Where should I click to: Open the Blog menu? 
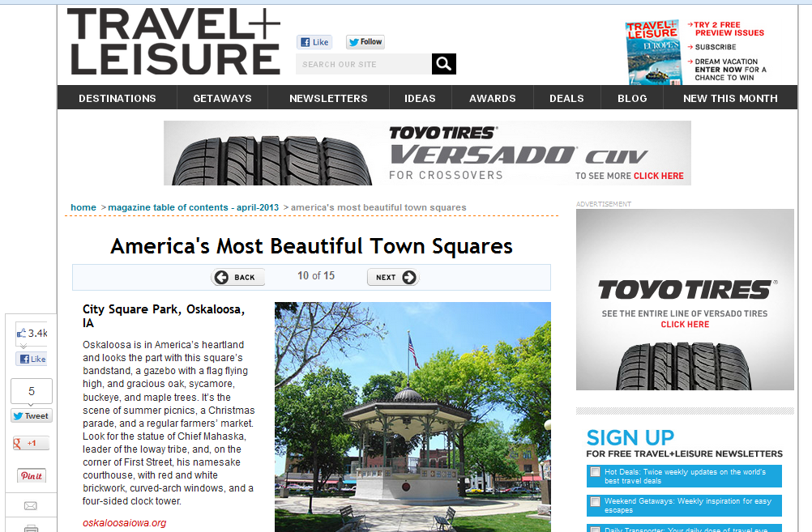(x=632, y=98)
